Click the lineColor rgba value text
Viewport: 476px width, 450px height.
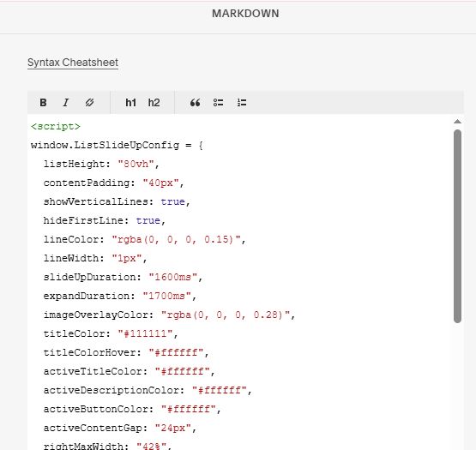coord(176,239)
